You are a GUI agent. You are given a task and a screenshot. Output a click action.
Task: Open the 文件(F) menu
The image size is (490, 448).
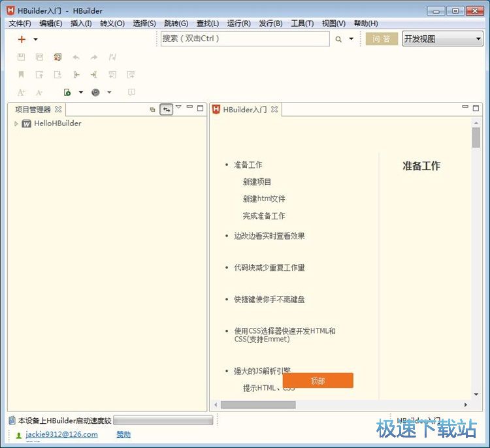20,24
